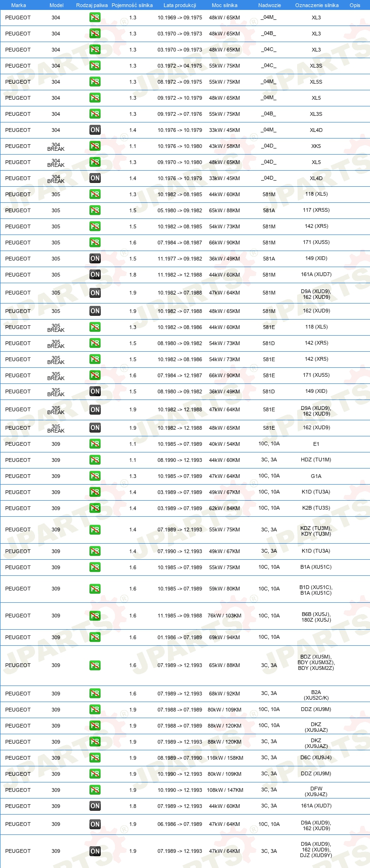Click the 59kW / 80KM power cell
This screenshot has width=370, height=868.
tap(225, 589)
